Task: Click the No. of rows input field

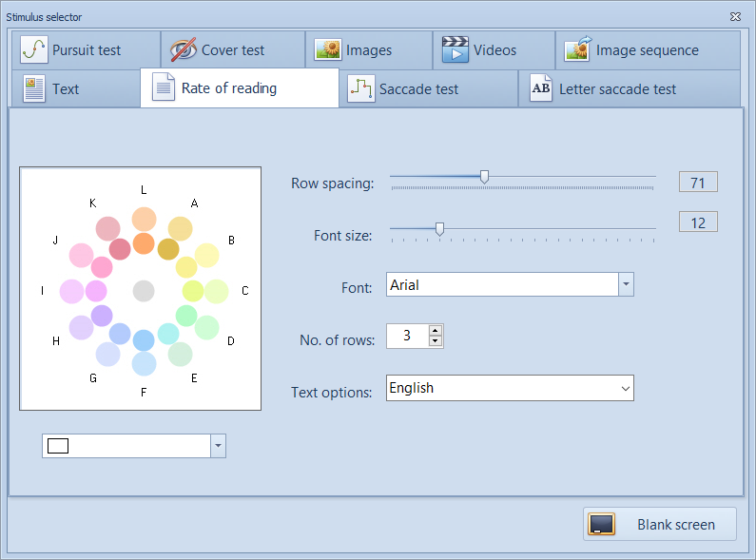Action: [407, 336]
